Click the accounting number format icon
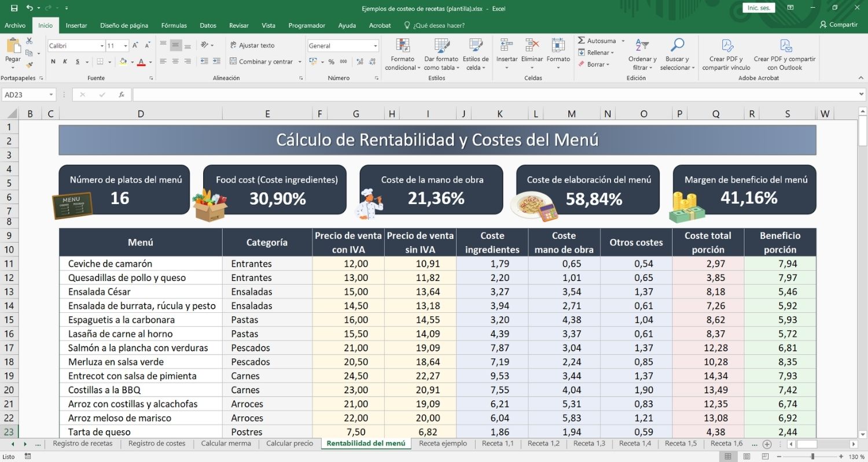The height and width of the screenshot is (462, 868). [x=313, y=62]
